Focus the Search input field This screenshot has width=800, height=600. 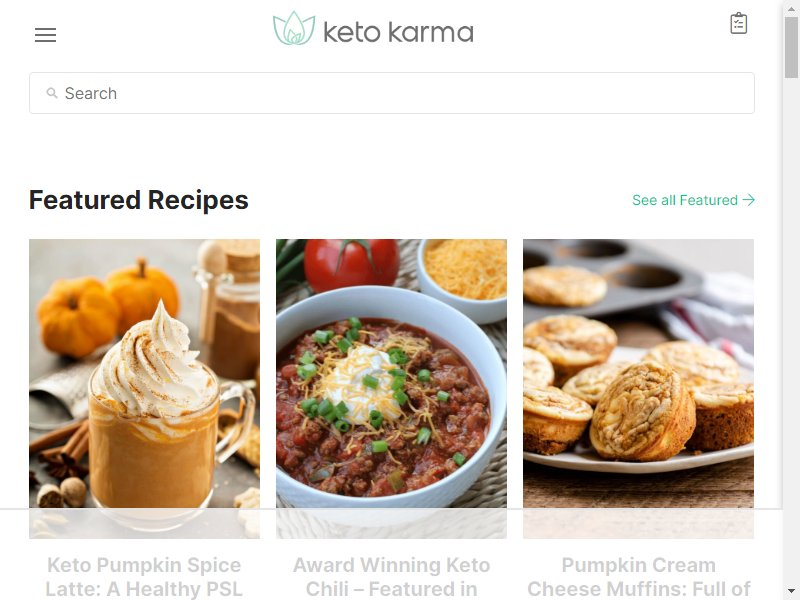pyautogui.click(x=392, y=93)
